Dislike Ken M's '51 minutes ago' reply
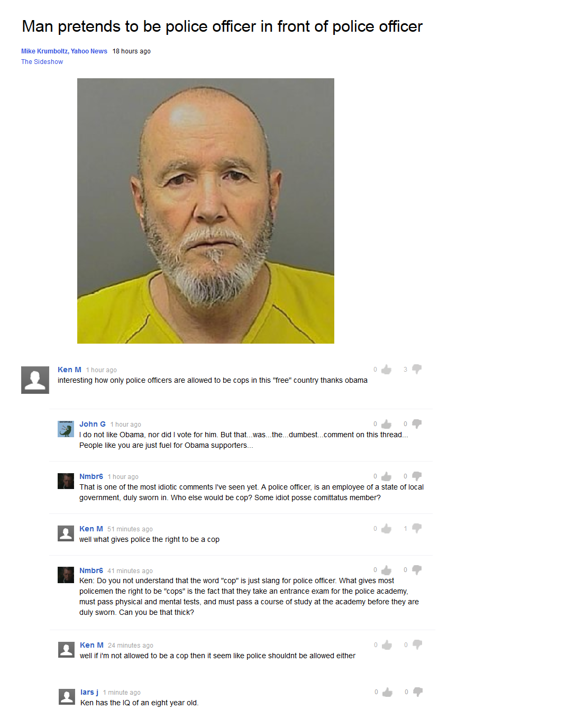576x728 pixels. [x=417, y=528]
